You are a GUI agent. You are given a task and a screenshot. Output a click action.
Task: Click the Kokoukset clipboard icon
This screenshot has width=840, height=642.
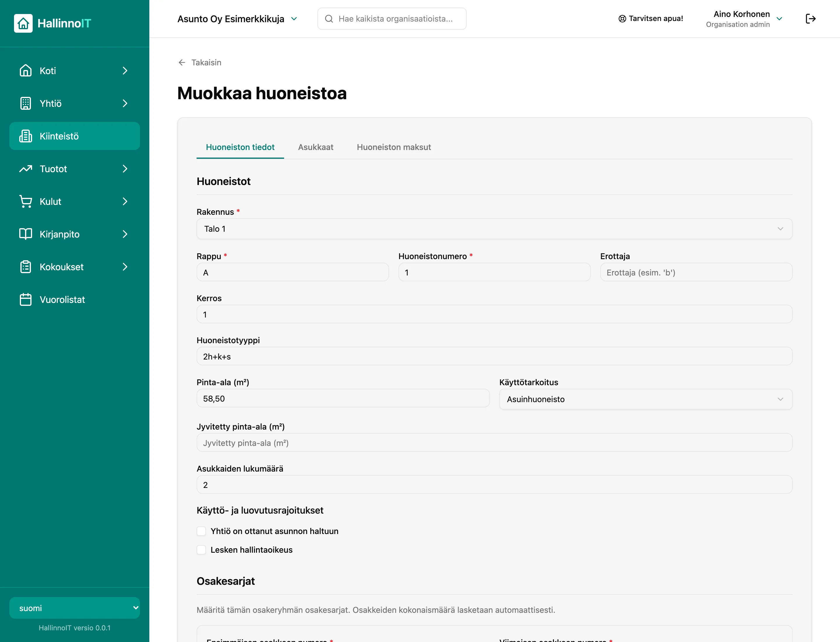(26, 267)
